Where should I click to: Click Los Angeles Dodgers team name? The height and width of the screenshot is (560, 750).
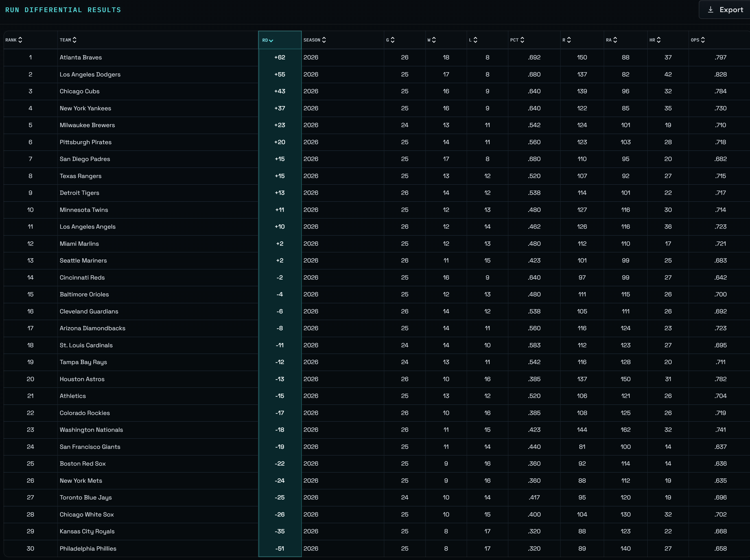[x=90, y=74]
